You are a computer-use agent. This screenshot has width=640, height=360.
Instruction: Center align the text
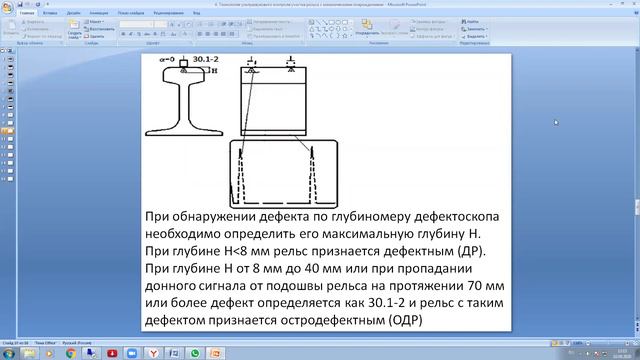(x=208, y=34)
